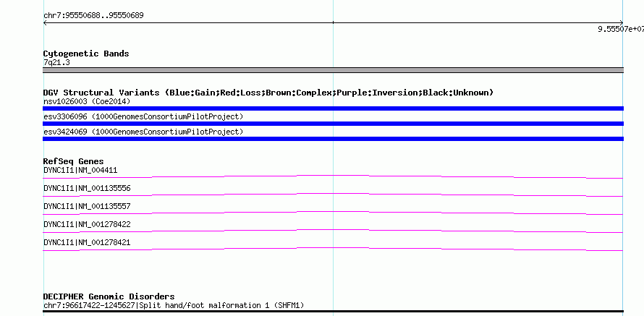Click the blue gain bar under esv3306096
The image size is (644, 316).
(333, 124)
